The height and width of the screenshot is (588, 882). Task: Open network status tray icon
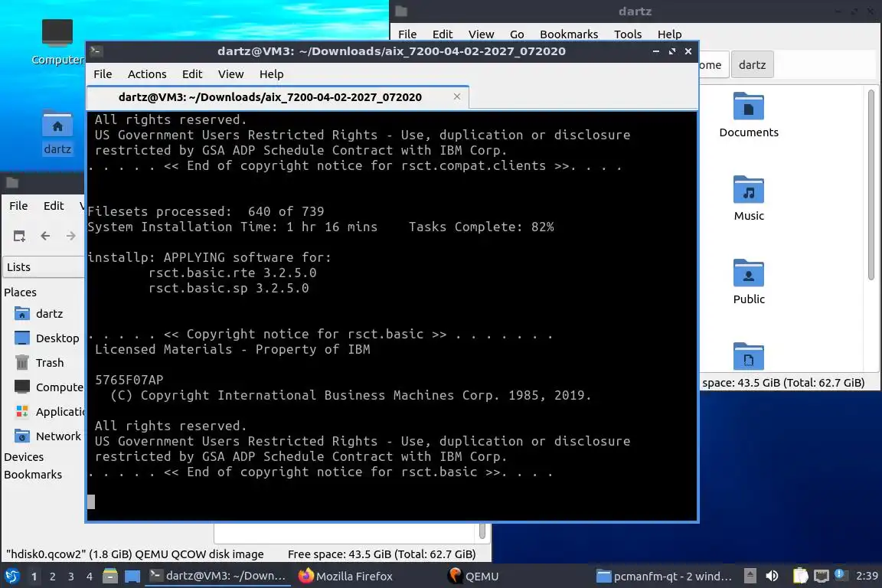pos(822,576)
